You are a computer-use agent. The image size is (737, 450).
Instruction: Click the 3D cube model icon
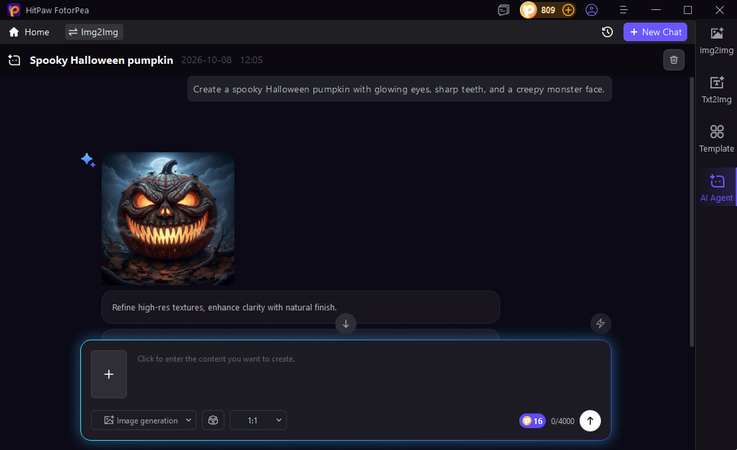(213, 420)
